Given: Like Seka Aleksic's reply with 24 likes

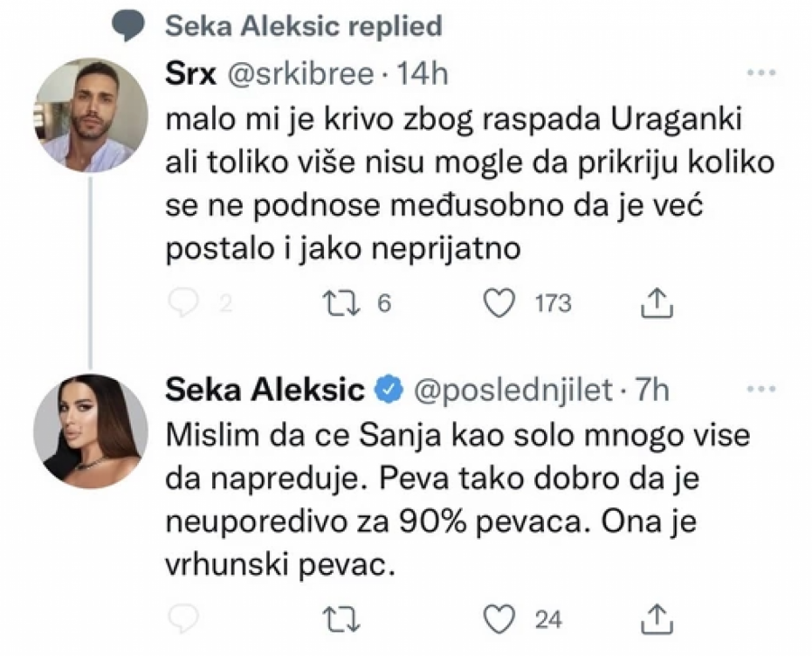Looking at the screenshot, I should [x=499, y=619].
